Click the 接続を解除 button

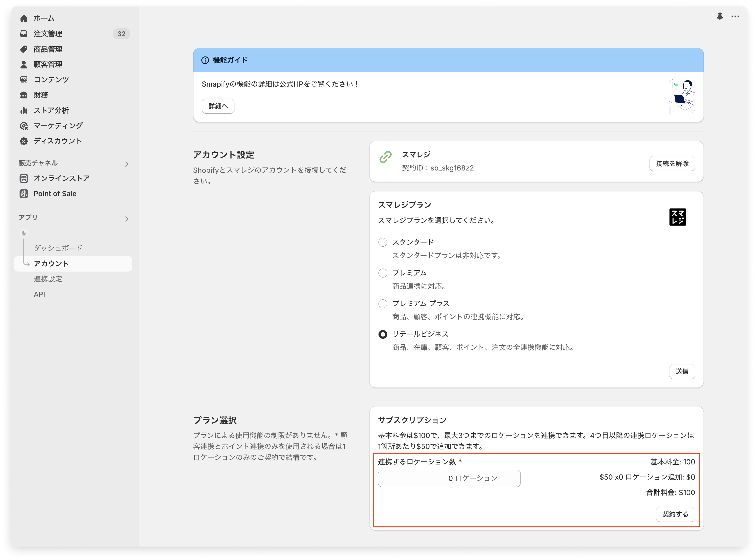coord(672,164)
